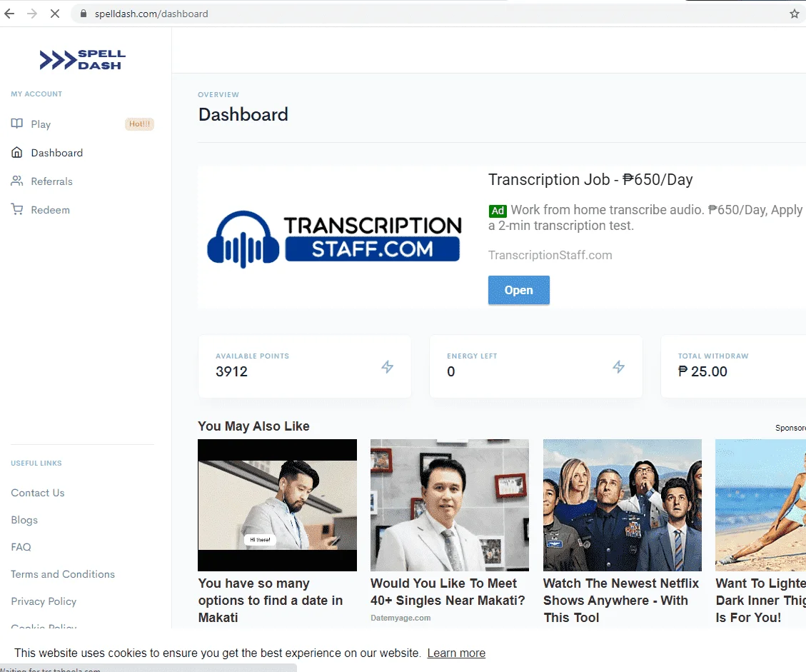806x672 pixels.
Task: Click the Energy Left value 0
Action: 450,371
